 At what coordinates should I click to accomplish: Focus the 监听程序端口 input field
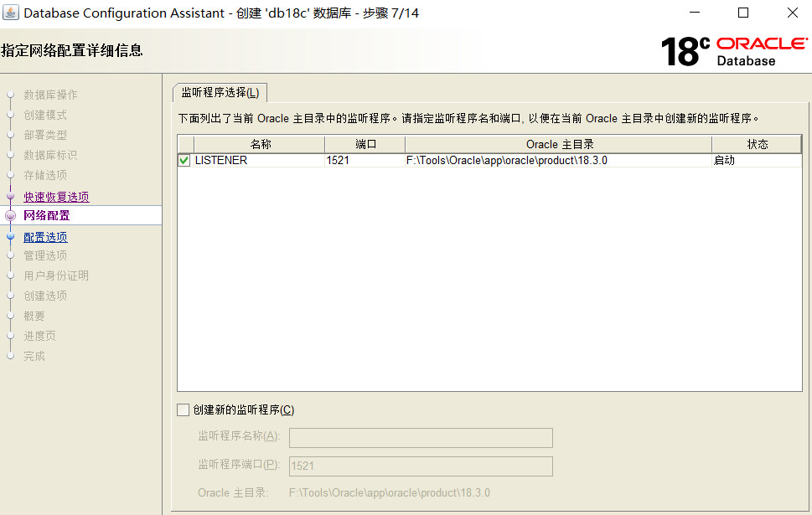(x=421, y=466)
